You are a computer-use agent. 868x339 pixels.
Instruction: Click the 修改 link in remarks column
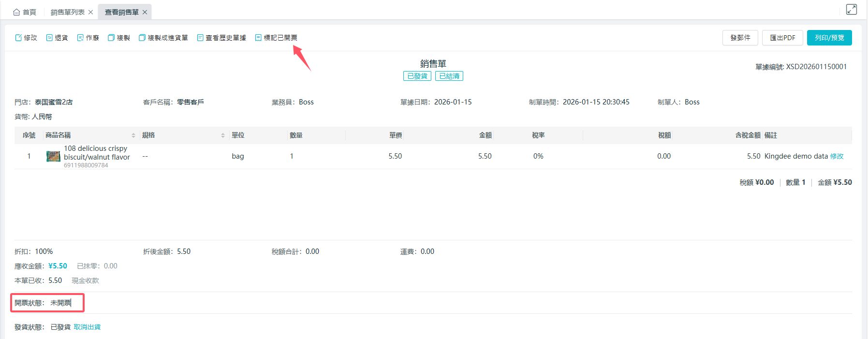pyautogui.click(x=837, y=156)
